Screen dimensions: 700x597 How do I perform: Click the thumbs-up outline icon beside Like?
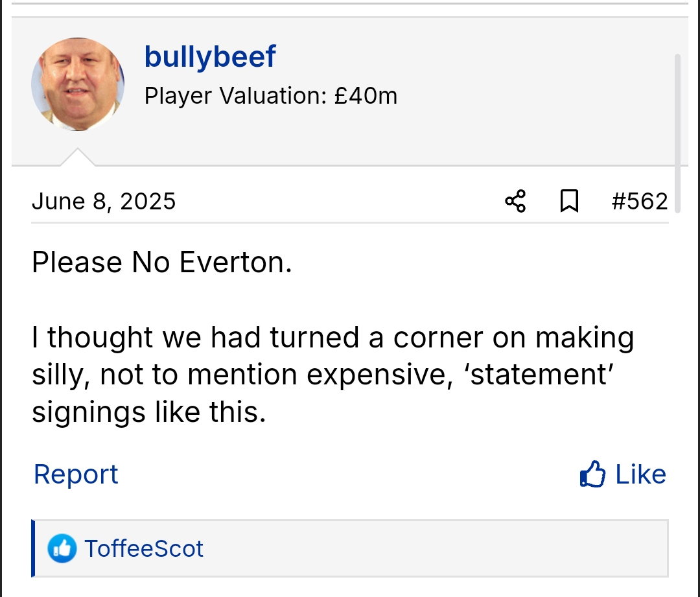(x=592, y=474)
